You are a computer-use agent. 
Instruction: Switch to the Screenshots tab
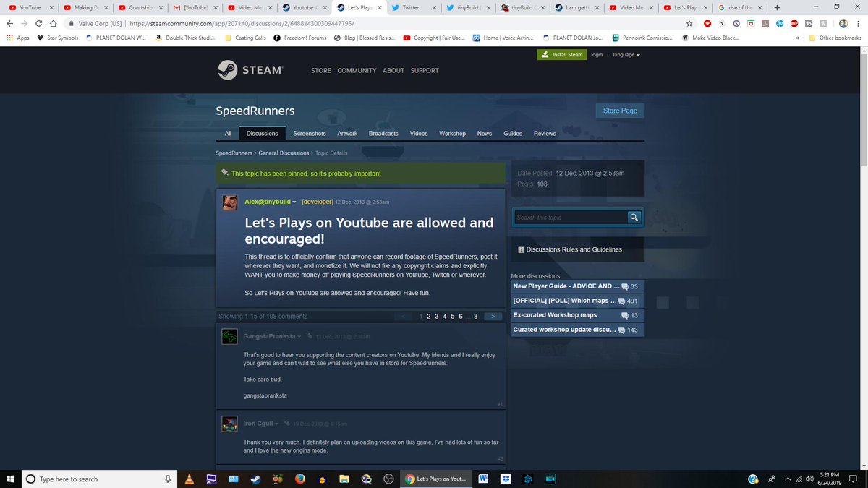[x=310, y=133]
